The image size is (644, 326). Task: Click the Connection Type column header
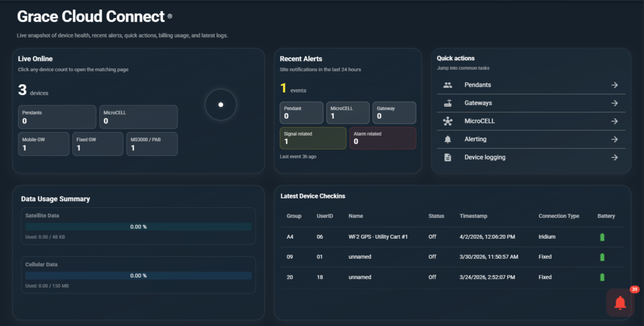coord(559,216)
